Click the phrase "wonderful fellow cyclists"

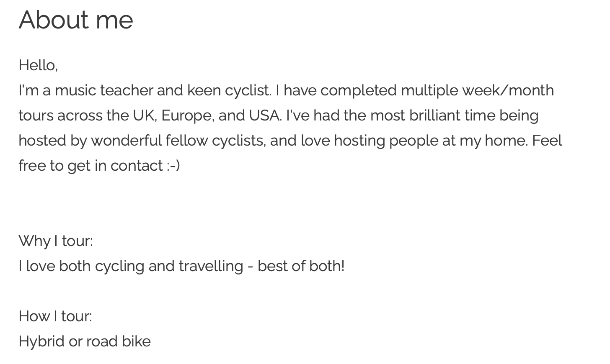(x=178, y=141)
